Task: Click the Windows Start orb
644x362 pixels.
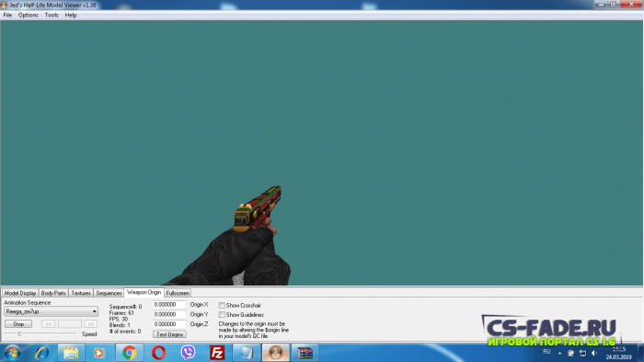Action: coord(12,353)
